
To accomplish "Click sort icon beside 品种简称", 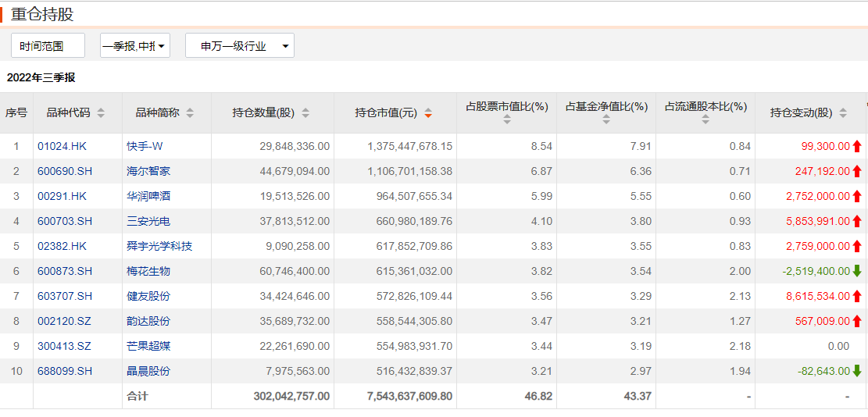I will (190, 113).
